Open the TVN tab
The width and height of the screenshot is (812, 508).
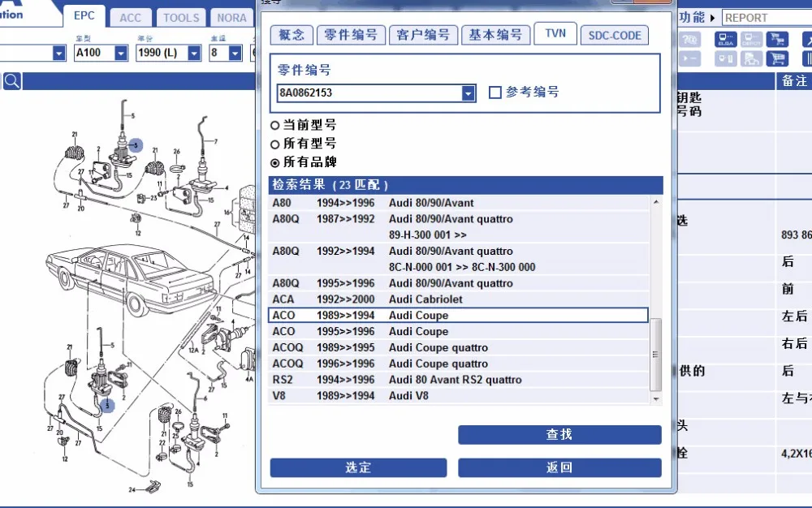point(555,33)
